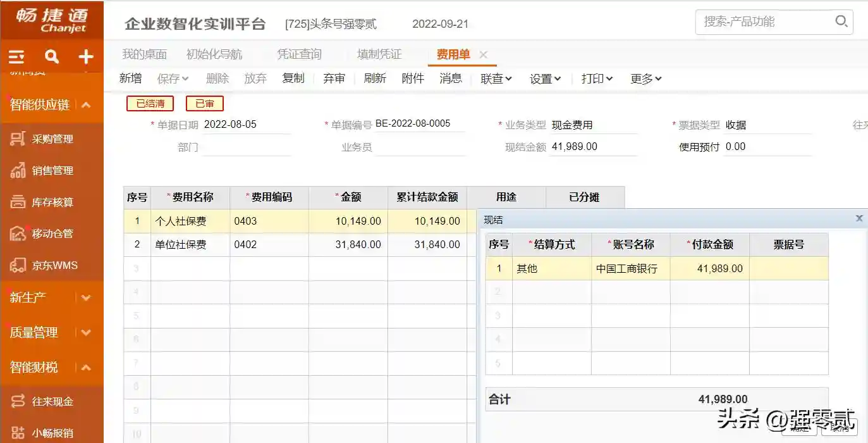Expand the 新生产 section
The image size is (868, 443).
pos(87,297)
